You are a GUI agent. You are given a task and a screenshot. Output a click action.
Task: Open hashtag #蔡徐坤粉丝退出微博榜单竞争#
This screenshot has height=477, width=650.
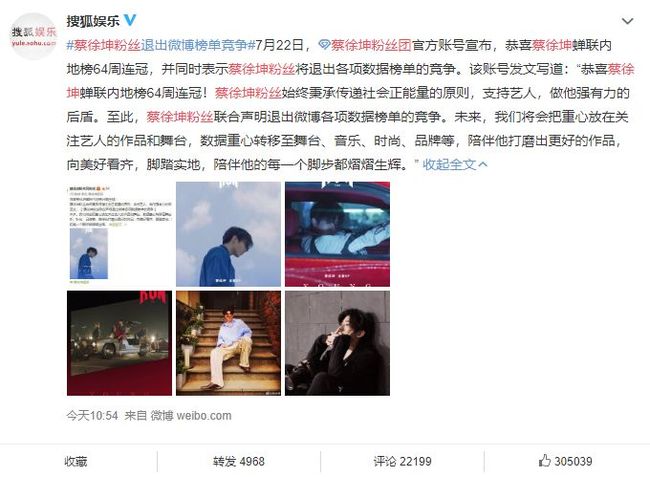pyautogui.click(x=160, y=45)
